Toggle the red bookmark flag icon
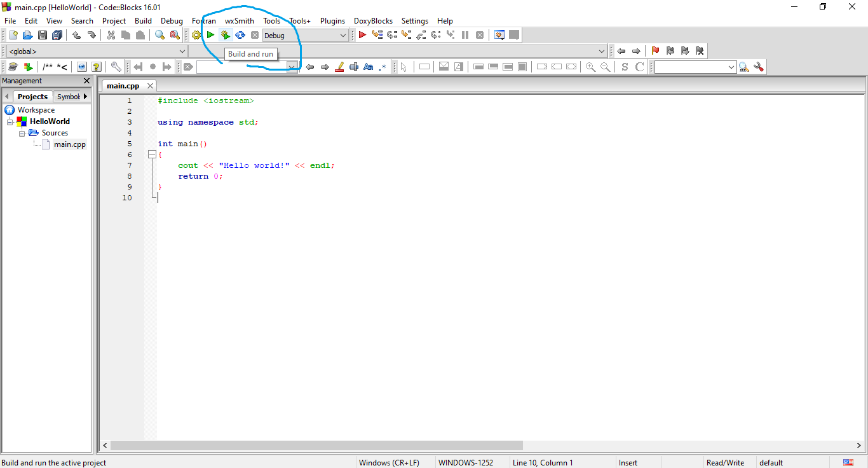The width and height of the screenshot is (868, 468). click(x=655, y=51)
